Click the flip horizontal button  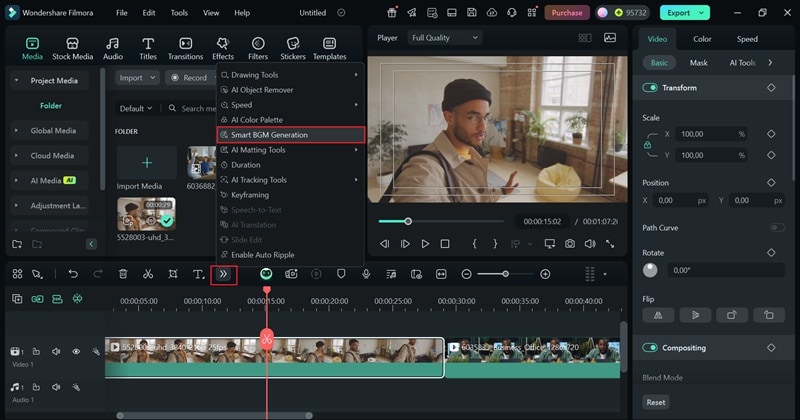point(658,315)
